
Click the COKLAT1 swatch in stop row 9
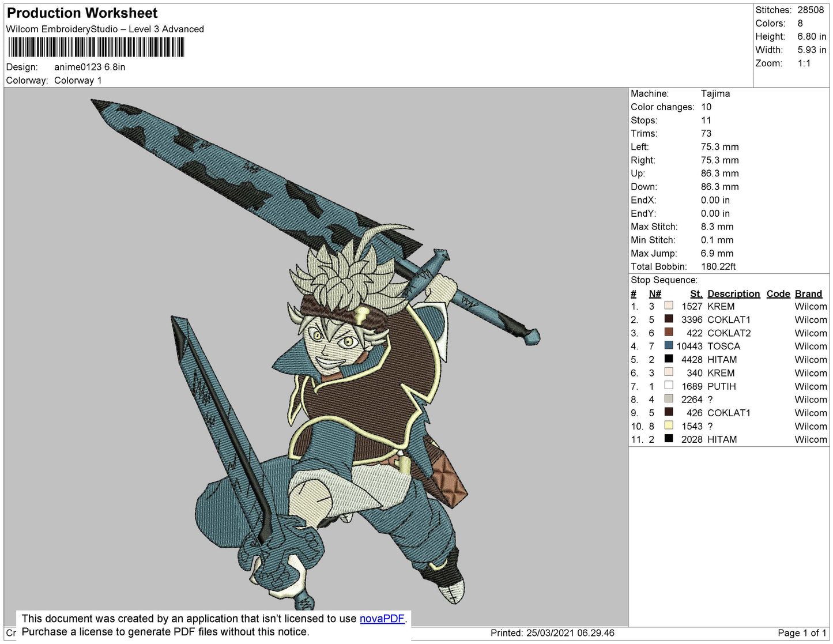tap(669, 412)
